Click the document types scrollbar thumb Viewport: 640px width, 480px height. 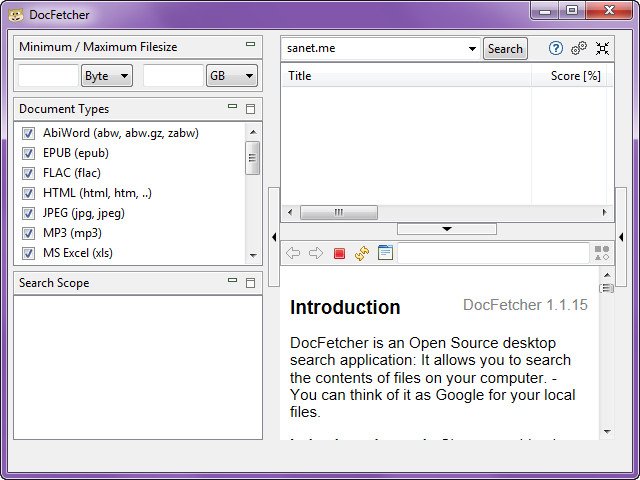pyautogui.click(x=253, y=158)
